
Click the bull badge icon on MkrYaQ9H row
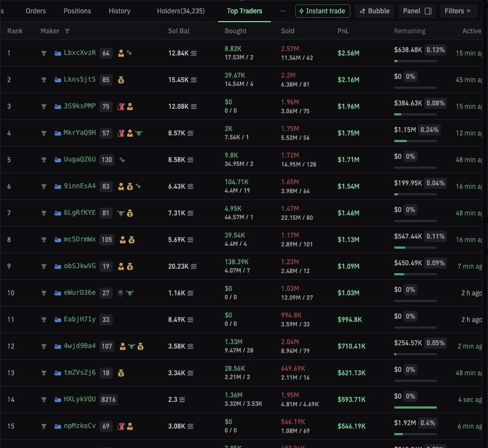139,133
